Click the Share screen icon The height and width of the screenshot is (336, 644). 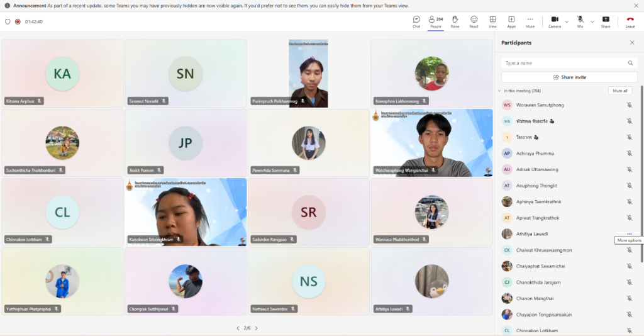[606, 21]
